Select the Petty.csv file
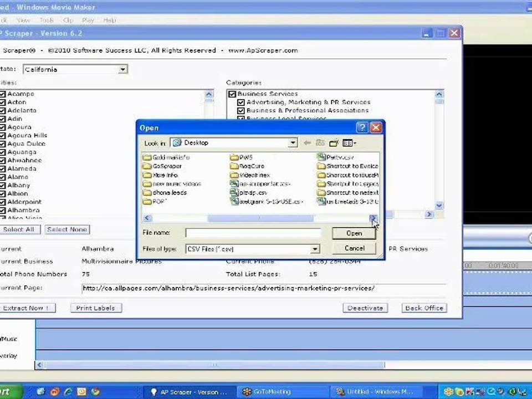The width and height of the screenshot is (532, 399). [x=336, y=157]
